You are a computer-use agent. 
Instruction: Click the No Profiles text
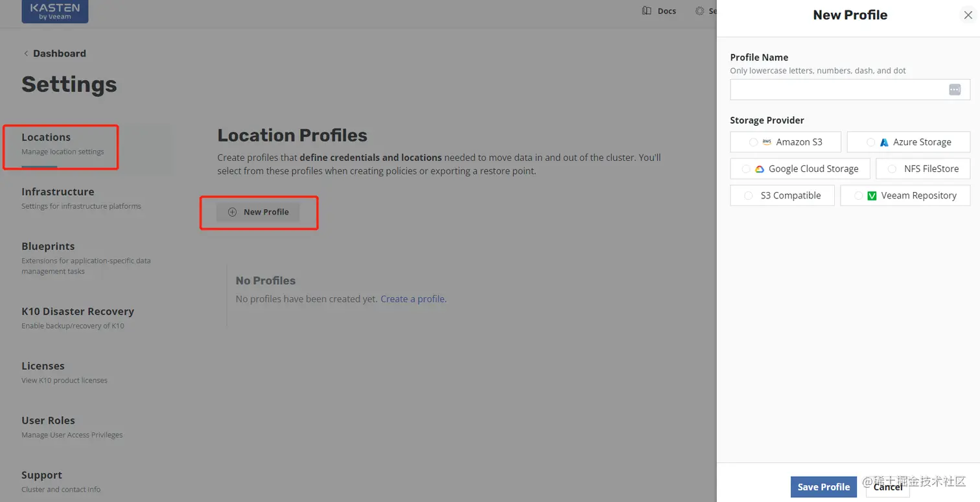[266, 281]
